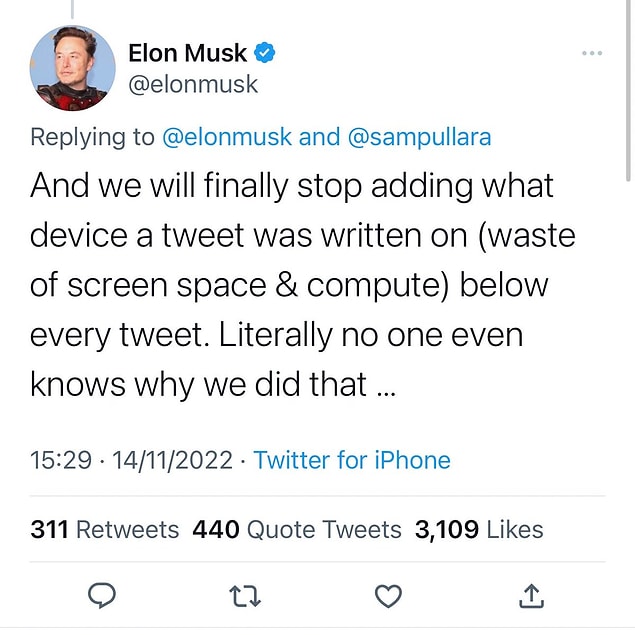The height and width of the screenshot is (635, 635).
Task: Click the @elonmusk handle under name
Action: tap(193, 85)
